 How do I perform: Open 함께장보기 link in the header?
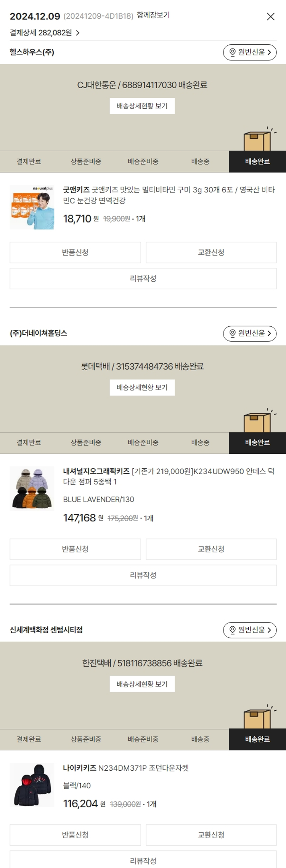click(x=153, y=15)
